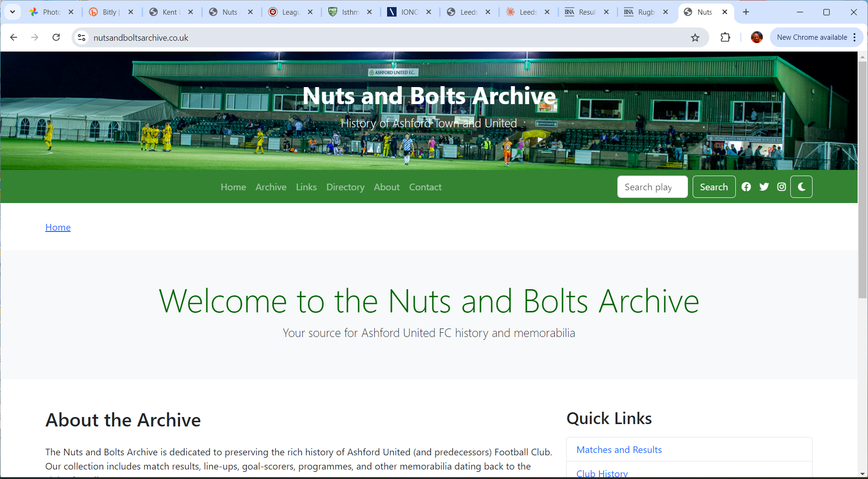This screenshot has height=479, width=868.
Task: Expand the tab search dropdown
Action: click(x=12, y=12)
